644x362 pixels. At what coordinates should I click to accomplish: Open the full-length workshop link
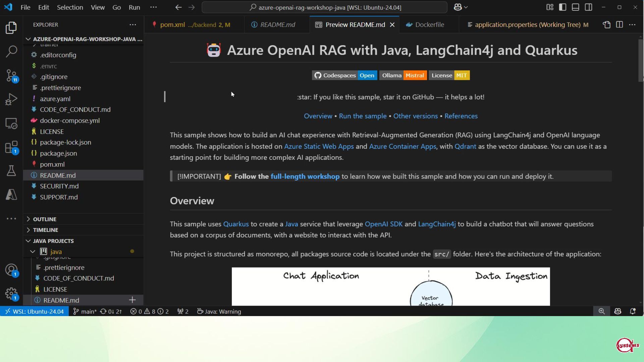pos(305,176)
